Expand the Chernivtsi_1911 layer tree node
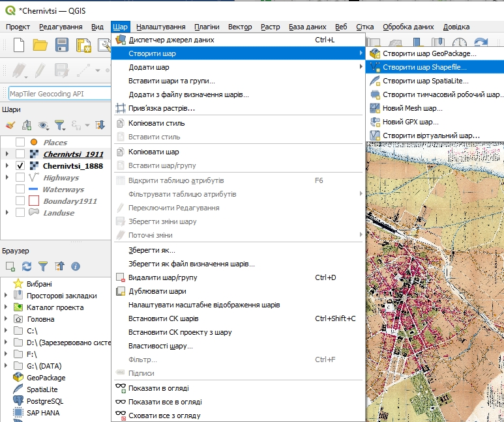 (x=7, y=154)
